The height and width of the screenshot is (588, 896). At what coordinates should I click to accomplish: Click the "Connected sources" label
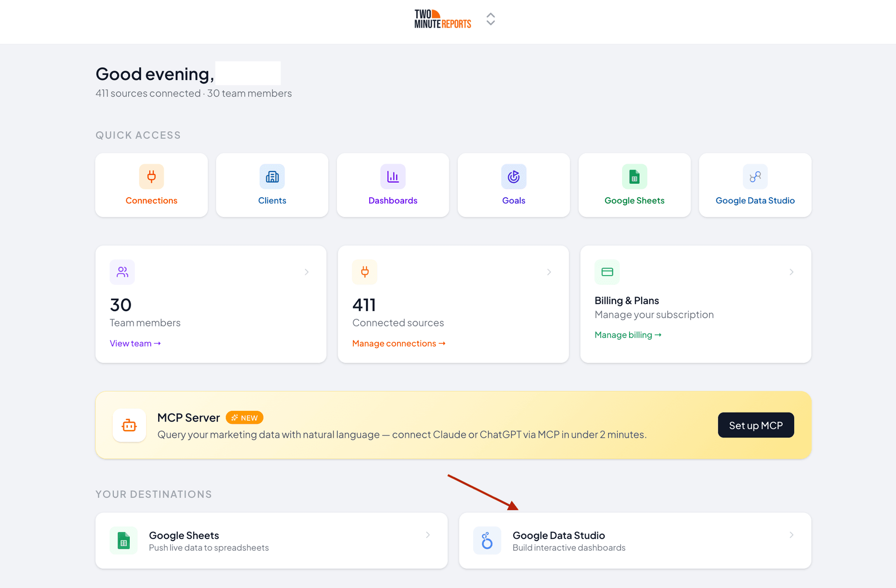click(x=398, y=323)
